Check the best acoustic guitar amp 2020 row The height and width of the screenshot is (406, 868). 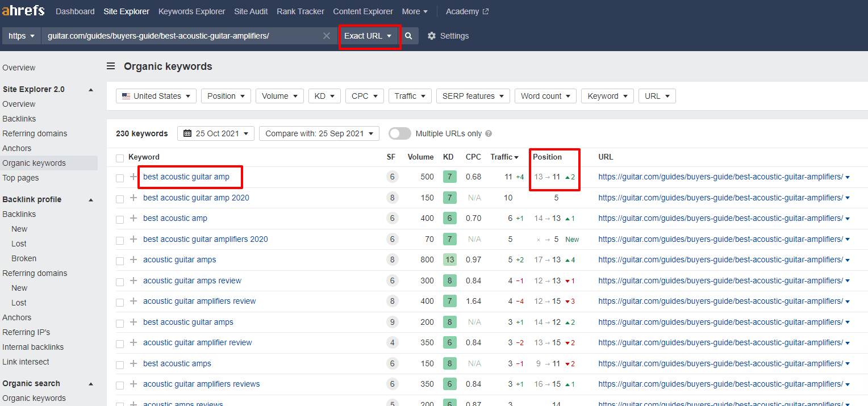[120, 199]
